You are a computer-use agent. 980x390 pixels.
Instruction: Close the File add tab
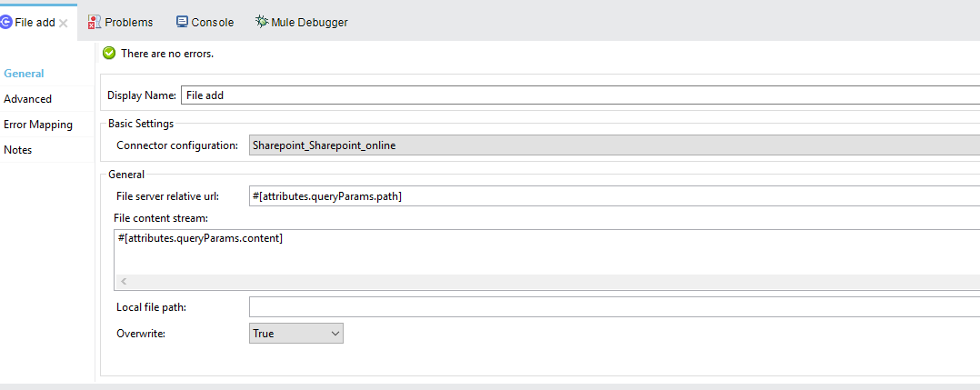[64, 23]
